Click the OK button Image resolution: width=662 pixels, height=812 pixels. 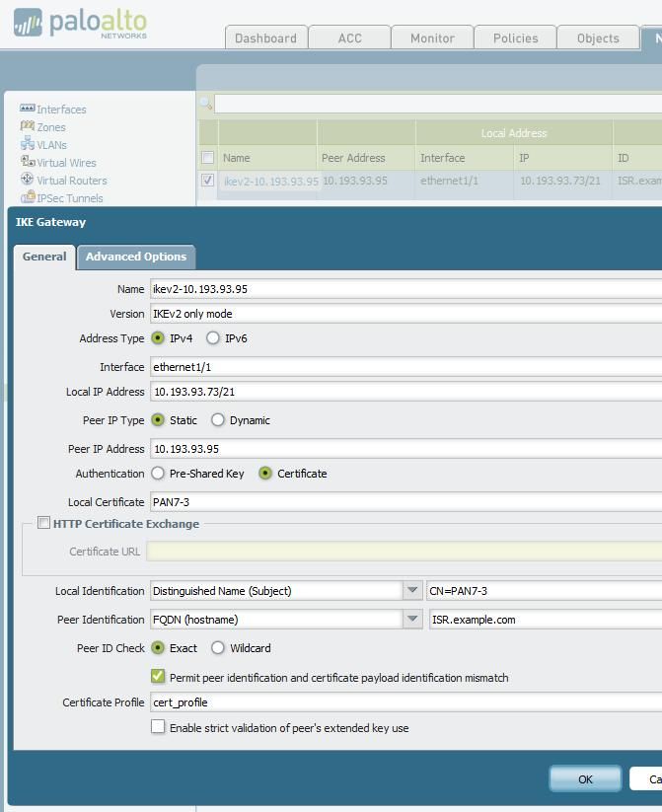585,779
